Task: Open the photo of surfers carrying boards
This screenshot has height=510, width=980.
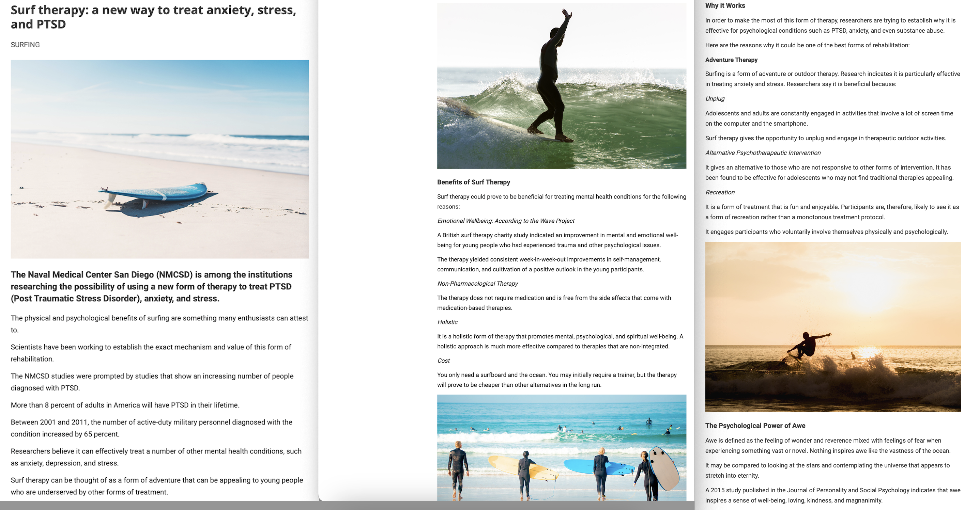Action: coord(562,448)
